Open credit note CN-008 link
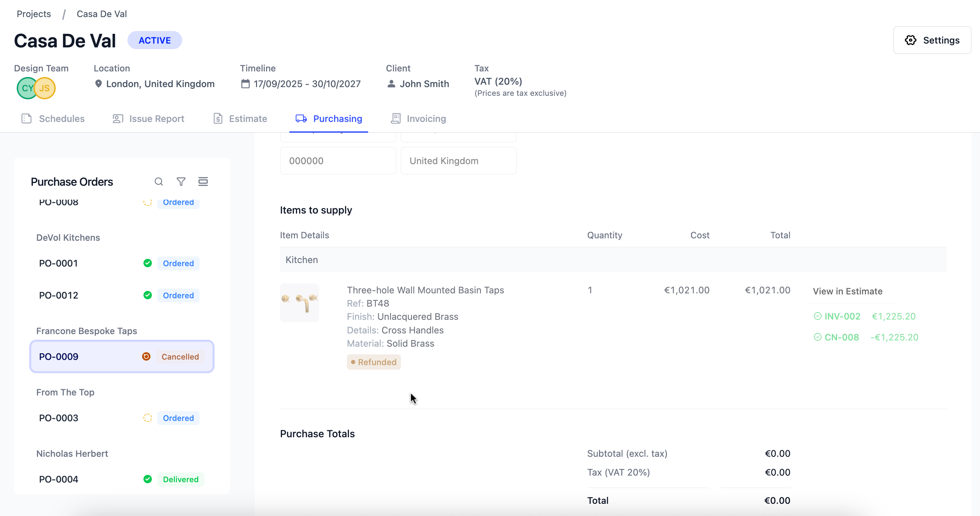The width and height of the screenshot is (980, 516). point(841,338)
